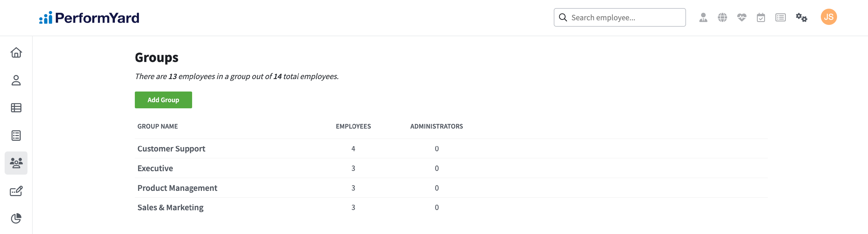868x234 pixels.
Task: Click the employee person icon in top bar
Action: pos(703,18)
